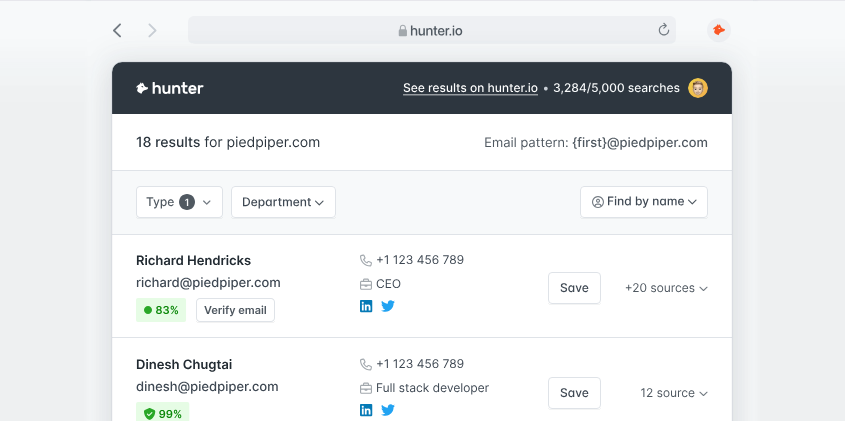
Task: Open Richard Hendricks' LinkedIn profile icon
Action: tap(366, 306)
